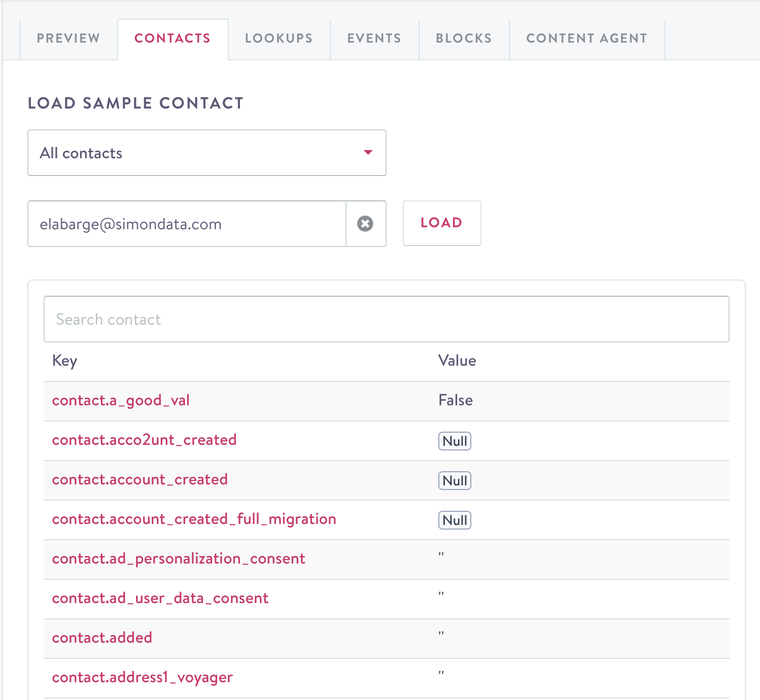Open the All contacts dropdown arrow
Image resolution: width=760 pixels, height=700 pixels.
click(369, 152)
